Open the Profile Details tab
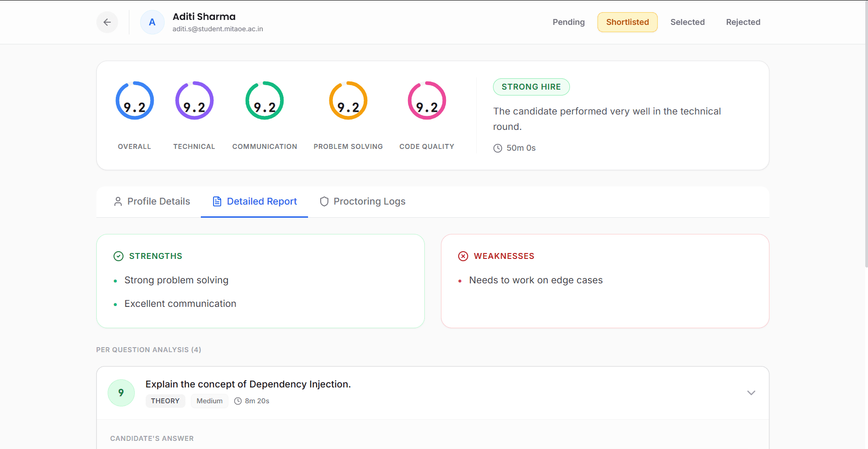This screenshot has width=868, height=449. [x=152, y=201]
